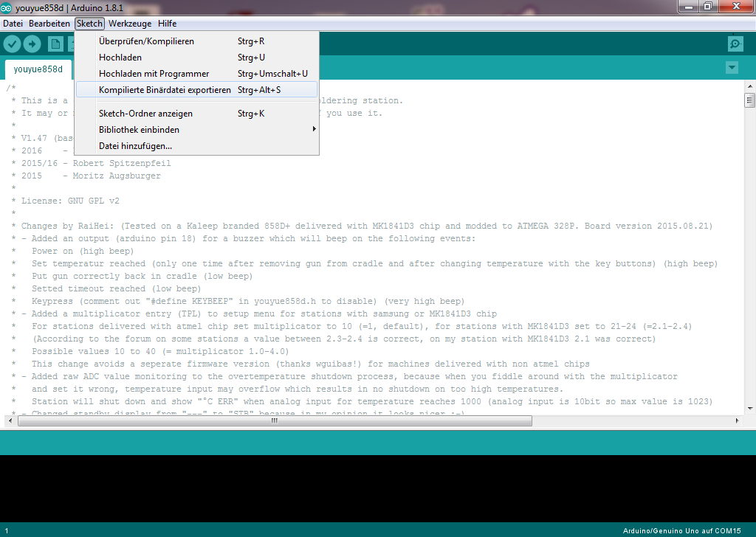The image size is (756, 537).
Task: Click the horizontal scrollbar thumb
Action: [275, 421]
